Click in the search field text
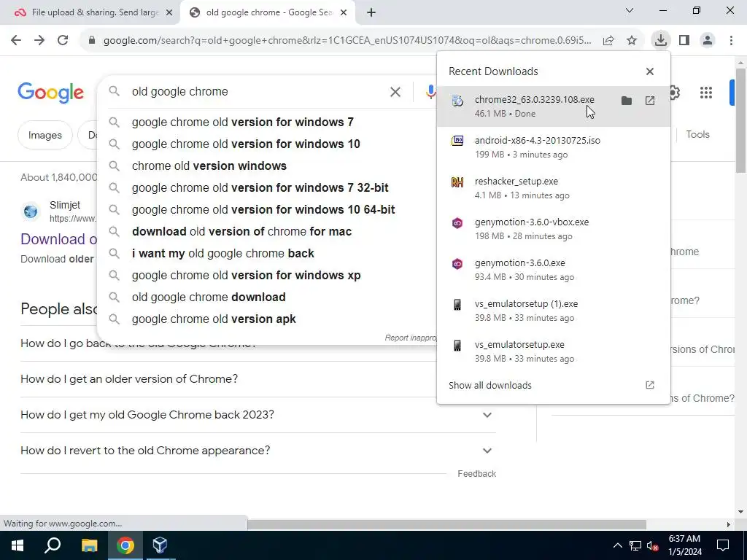This screenshot has height=560, width=747. (x=180, y=91)
